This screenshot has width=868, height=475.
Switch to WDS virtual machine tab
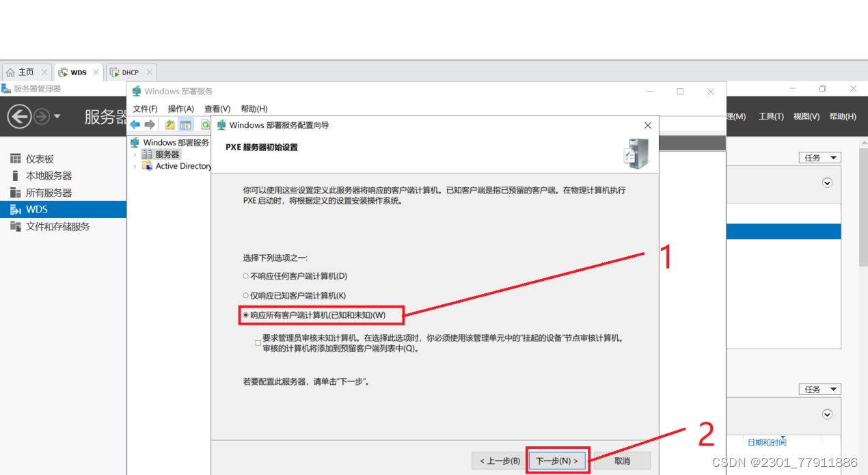79,72
